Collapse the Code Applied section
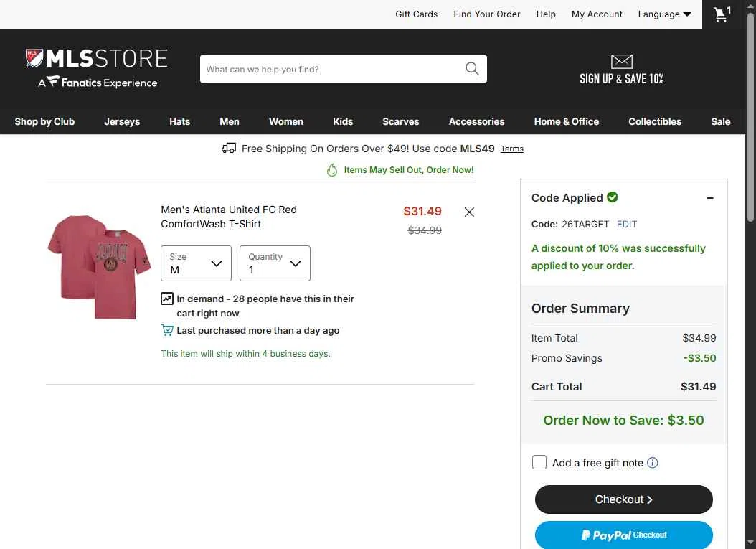The width and height of the screenshot is (756, 549). coord(709,198)
